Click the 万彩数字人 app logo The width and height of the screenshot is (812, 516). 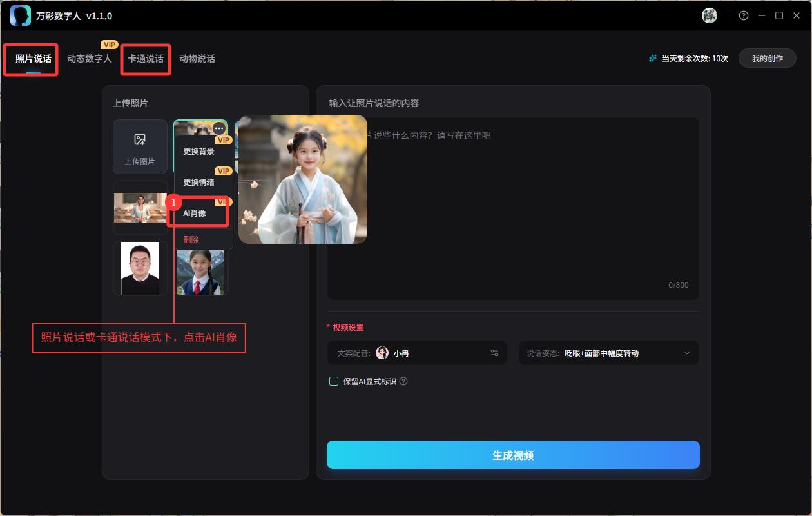click(21, 15)
